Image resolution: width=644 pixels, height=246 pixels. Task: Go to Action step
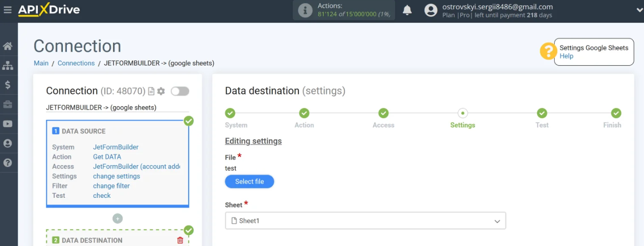tap(304, 113)
